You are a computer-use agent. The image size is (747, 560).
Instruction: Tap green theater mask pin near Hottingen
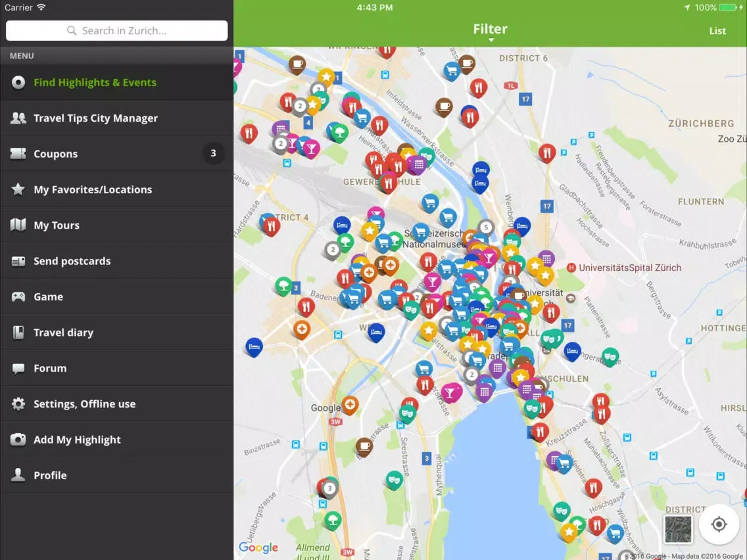[x=610, y=357]
